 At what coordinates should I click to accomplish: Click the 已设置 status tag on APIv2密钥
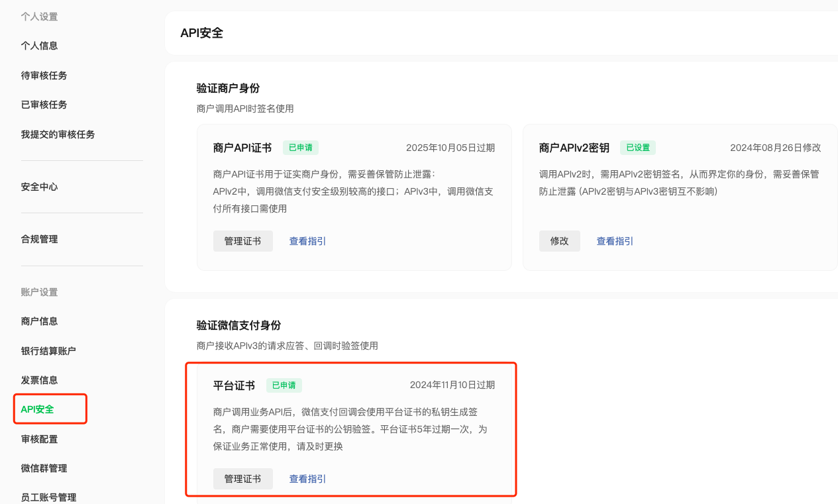637,148
